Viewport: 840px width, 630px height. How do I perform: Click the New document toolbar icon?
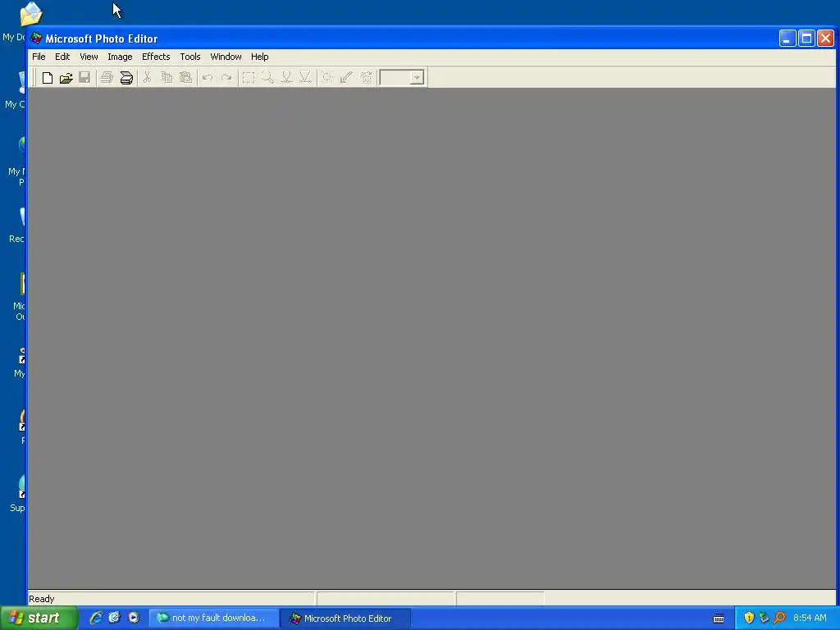tap(47, 78)
